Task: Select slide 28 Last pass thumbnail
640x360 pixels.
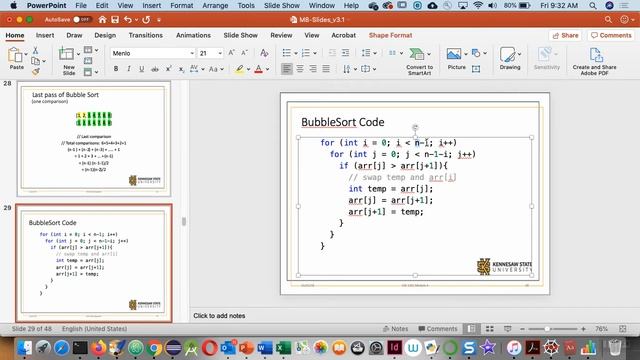Action: click(94, 139)
